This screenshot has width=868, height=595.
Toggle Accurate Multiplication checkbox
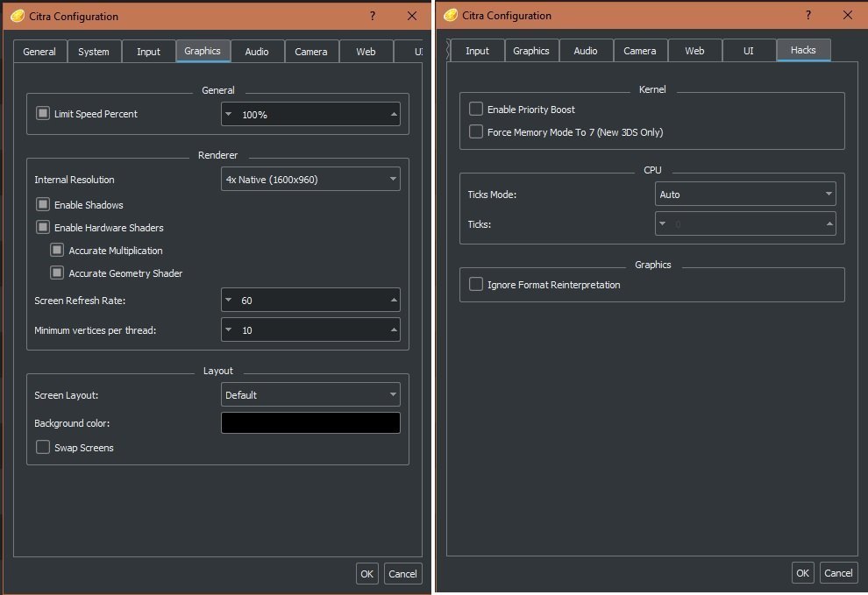(x=57, y=250)
